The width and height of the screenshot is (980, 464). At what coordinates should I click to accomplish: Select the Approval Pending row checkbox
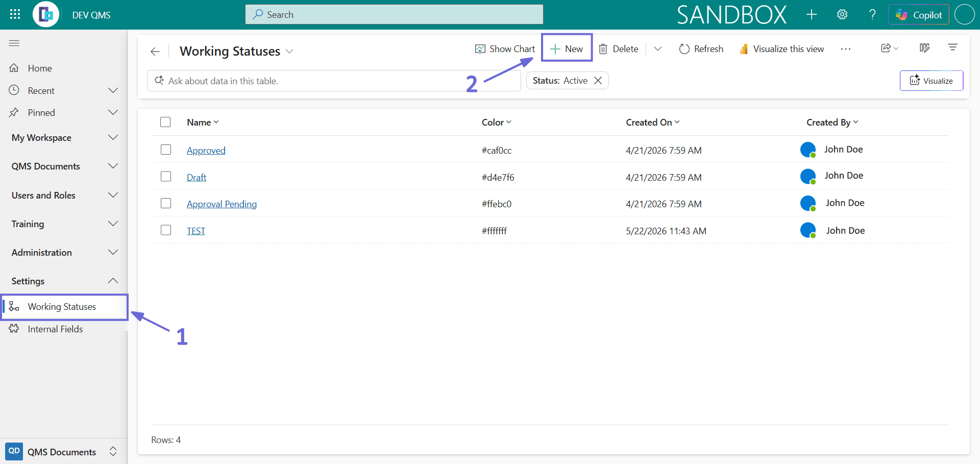click(166, 203)
